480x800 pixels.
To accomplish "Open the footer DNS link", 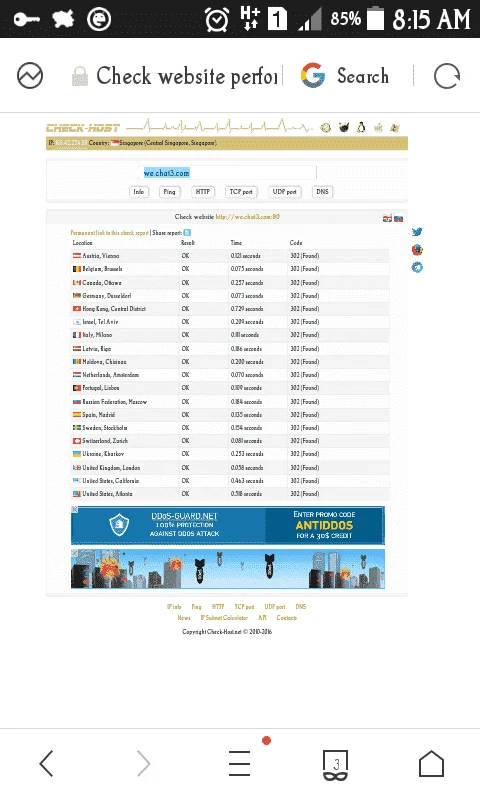I will tap(300, 607).
